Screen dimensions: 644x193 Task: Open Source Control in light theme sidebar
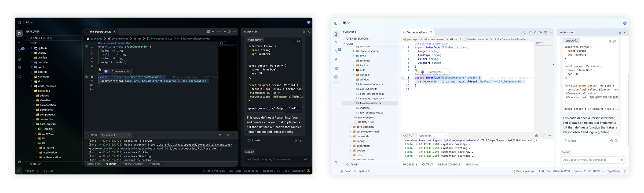pos(336,51)
